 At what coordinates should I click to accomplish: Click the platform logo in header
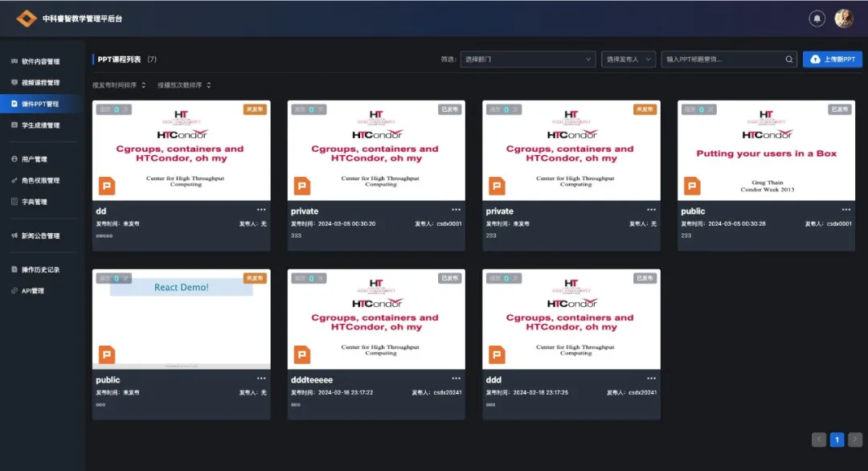click(27, 18)
